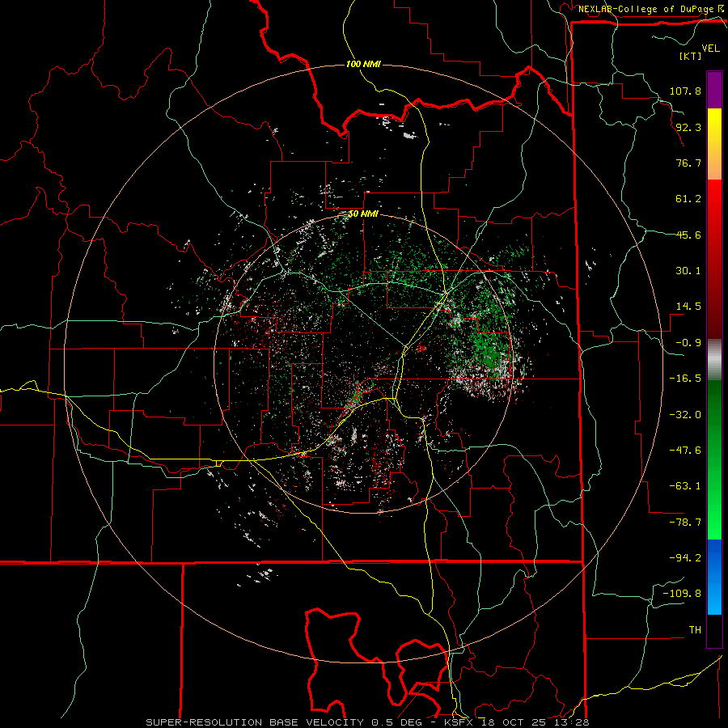Click the blue segment of the velocity color bar
Viewport: 728px width, 728px height.
coord(714,577)
